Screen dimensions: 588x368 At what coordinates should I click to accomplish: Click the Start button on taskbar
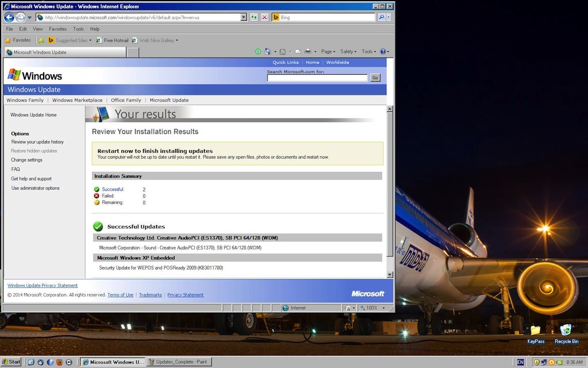11,362
